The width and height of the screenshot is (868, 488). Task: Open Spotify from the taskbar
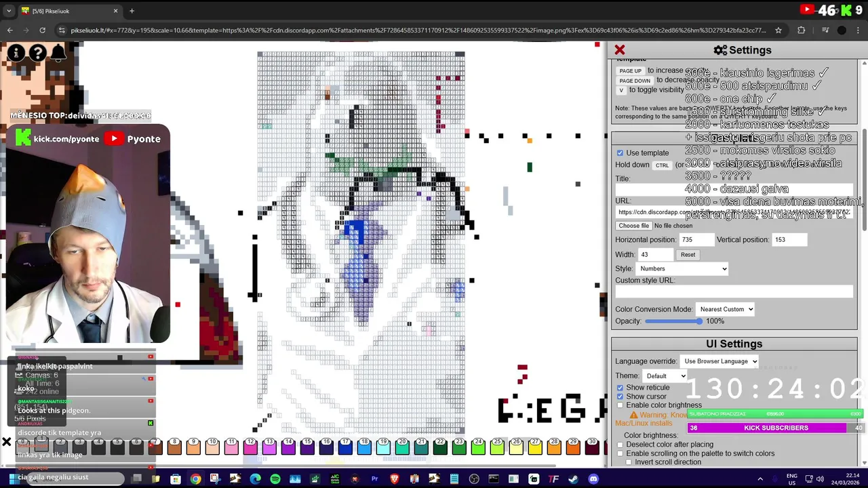coord(275,479)
